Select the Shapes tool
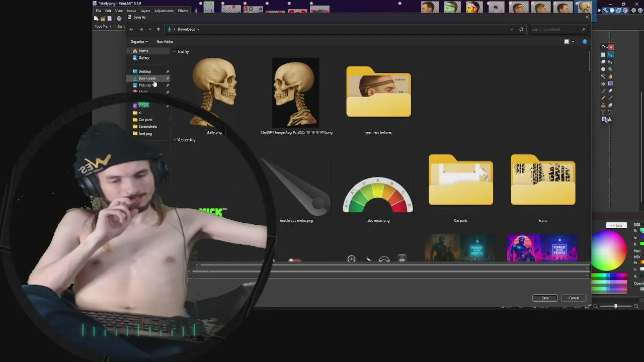644x362 pixels. click(x=607, y=119)
